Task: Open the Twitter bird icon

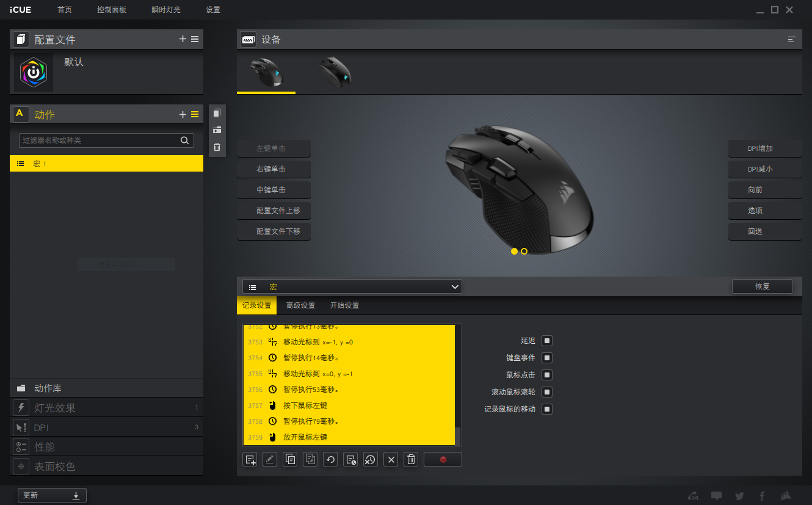Action: [x=739, y=496]
